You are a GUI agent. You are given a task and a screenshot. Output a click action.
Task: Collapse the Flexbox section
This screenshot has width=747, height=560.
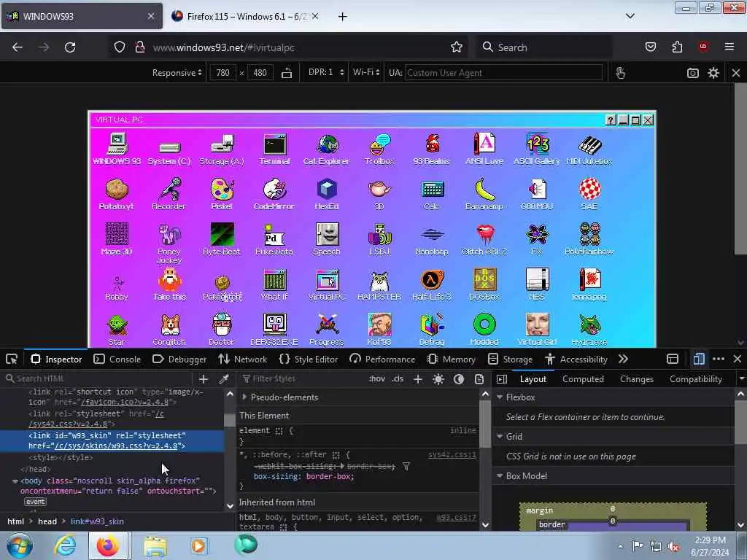coord(500,397)
